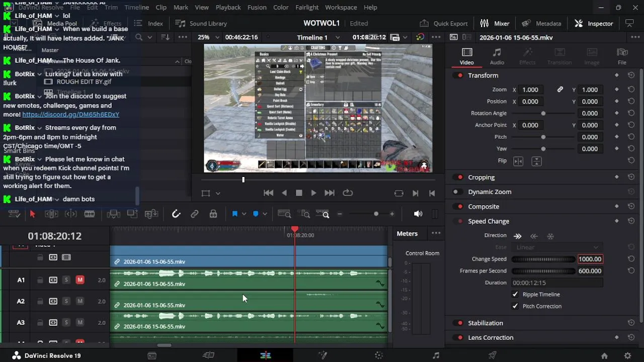Viewport: 644px width, 362px height.
Task: Switch to the File inspector tab
Action: click(622, 56)
